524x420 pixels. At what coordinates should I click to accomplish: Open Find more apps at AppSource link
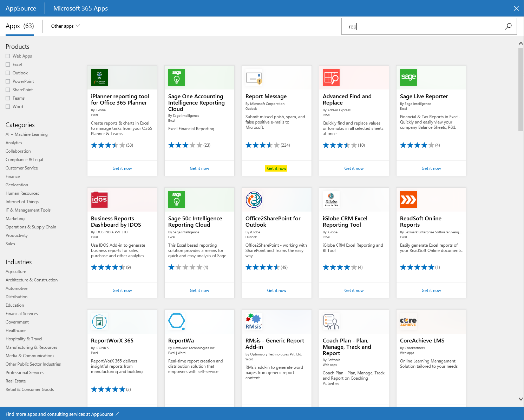point(62,414)
